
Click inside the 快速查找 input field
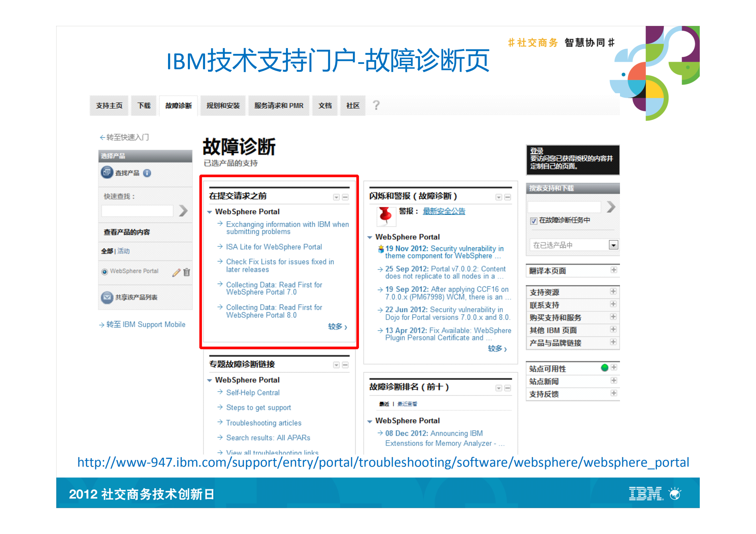[x=137, y=210]
